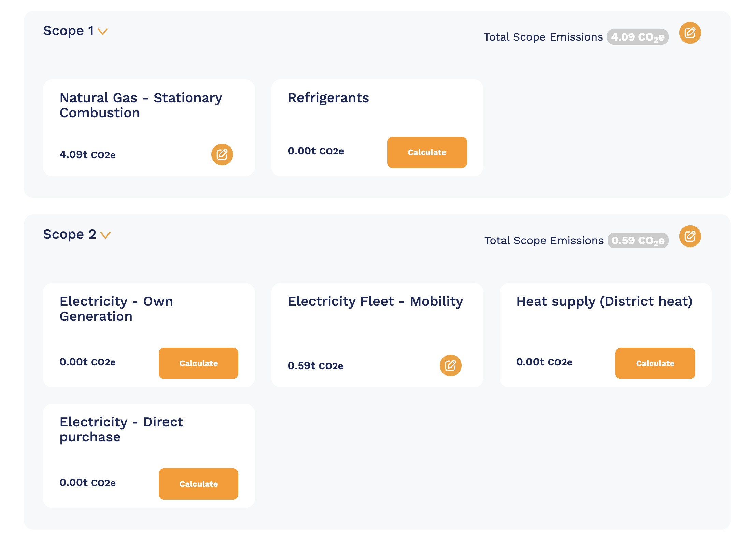Open the Natural Gas Stationary Combustion card title
Viewport: 756px width, 540px height.
141,105
